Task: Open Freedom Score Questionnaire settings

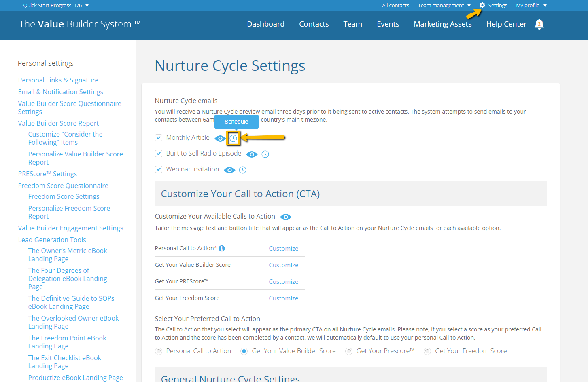Action: click(x=63, y=185)
